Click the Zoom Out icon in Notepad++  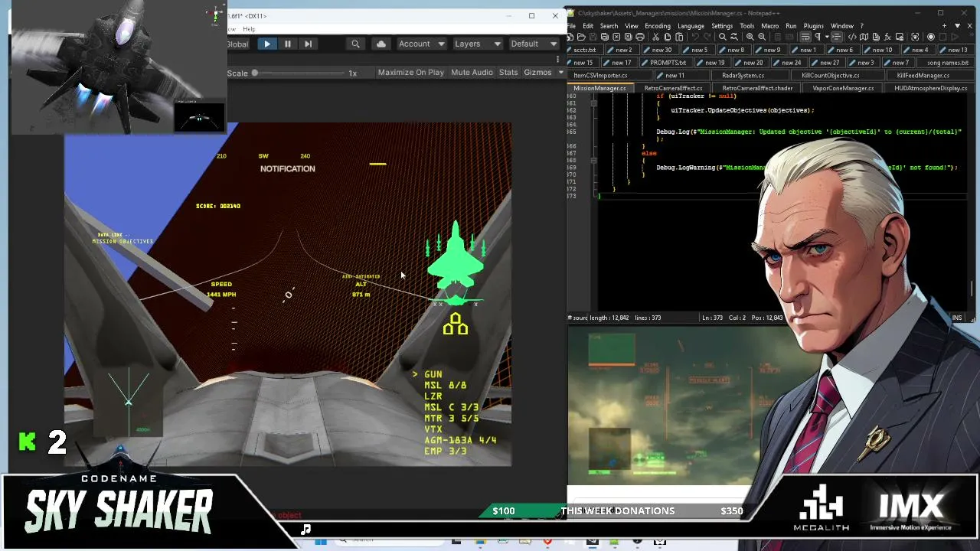click(762, 37)
